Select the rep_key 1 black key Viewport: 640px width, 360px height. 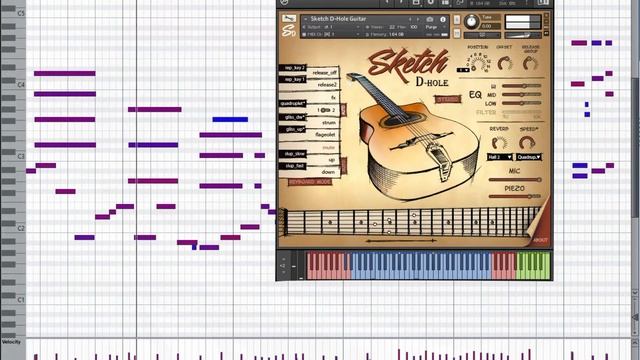[x=293, y=79]
